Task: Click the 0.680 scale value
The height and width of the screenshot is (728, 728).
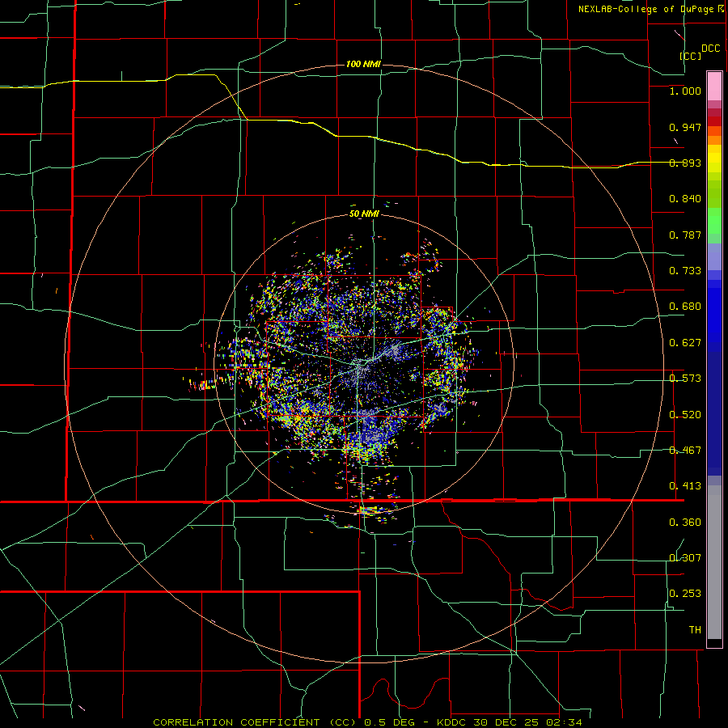Action: [685, 307]
